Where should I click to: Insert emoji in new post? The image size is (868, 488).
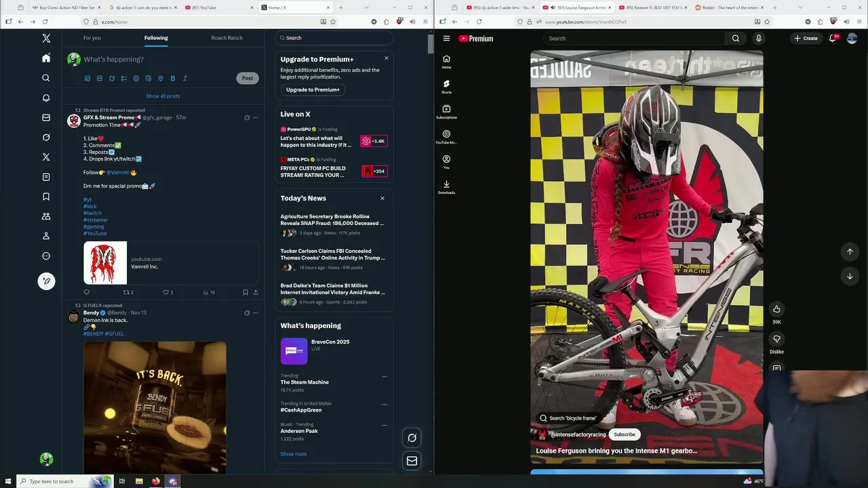(x=136, y=79)
